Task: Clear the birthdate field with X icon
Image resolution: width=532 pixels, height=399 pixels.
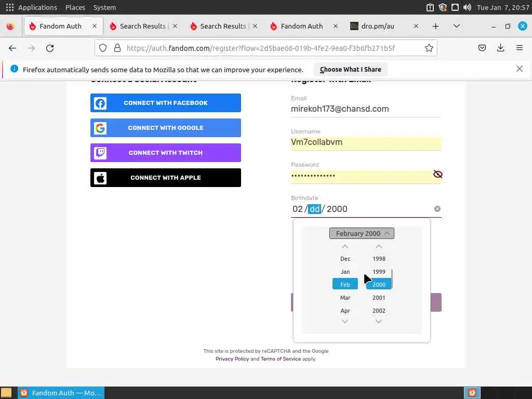Action: tap(437, 209)
